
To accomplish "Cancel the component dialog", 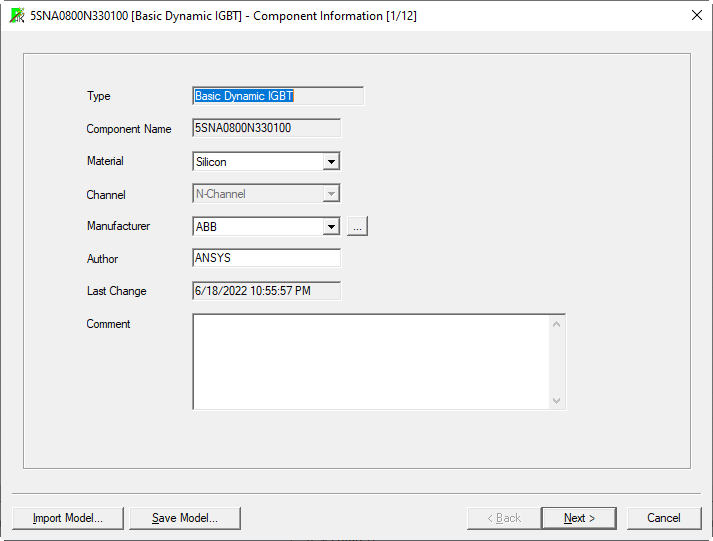I will [x=664, y=518].
